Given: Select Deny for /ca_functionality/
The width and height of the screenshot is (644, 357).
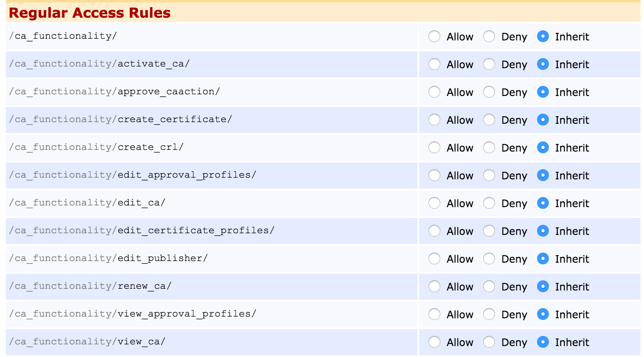Looking at the screenshot, I should click(489, 37).
